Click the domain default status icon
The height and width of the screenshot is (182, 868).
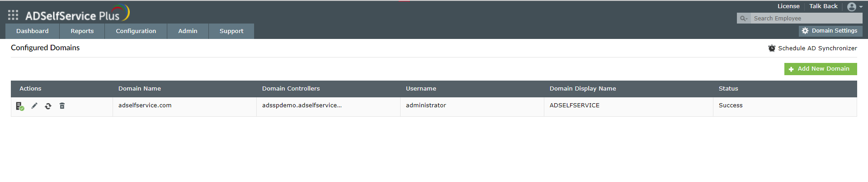click(x=19, y=106)
